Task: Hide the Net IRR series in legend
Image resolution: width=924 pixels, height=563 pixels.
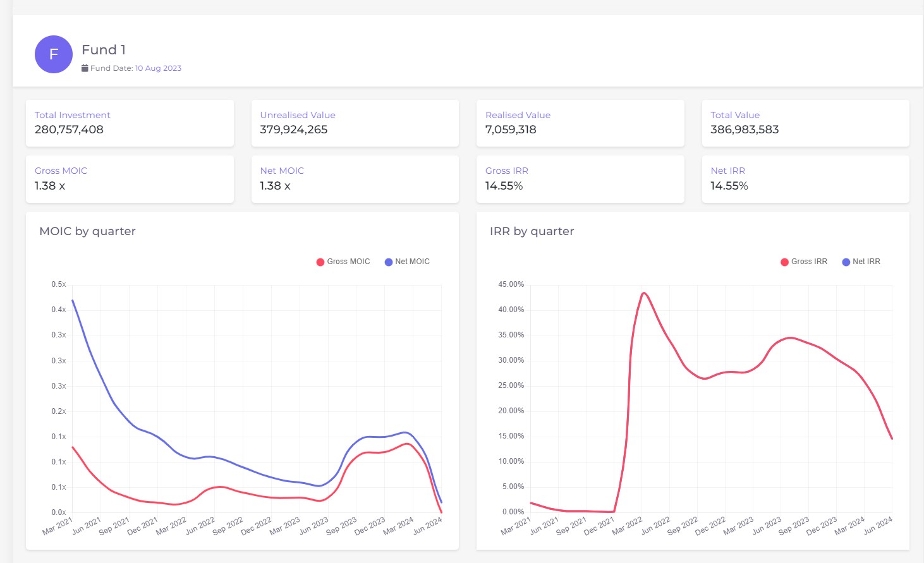Action: click(x=866, y=262)
